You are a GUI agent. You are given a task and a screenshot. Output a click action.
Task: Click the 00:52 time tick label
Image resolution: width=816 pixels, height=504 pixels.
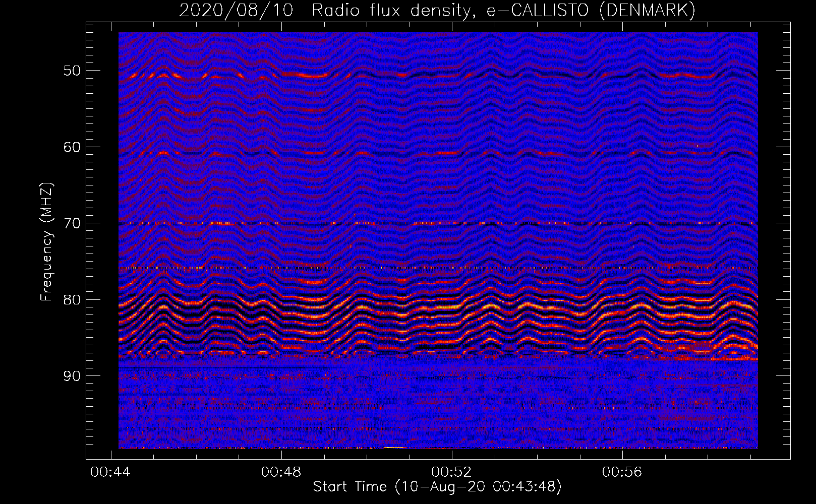click(x=452, y=472)
